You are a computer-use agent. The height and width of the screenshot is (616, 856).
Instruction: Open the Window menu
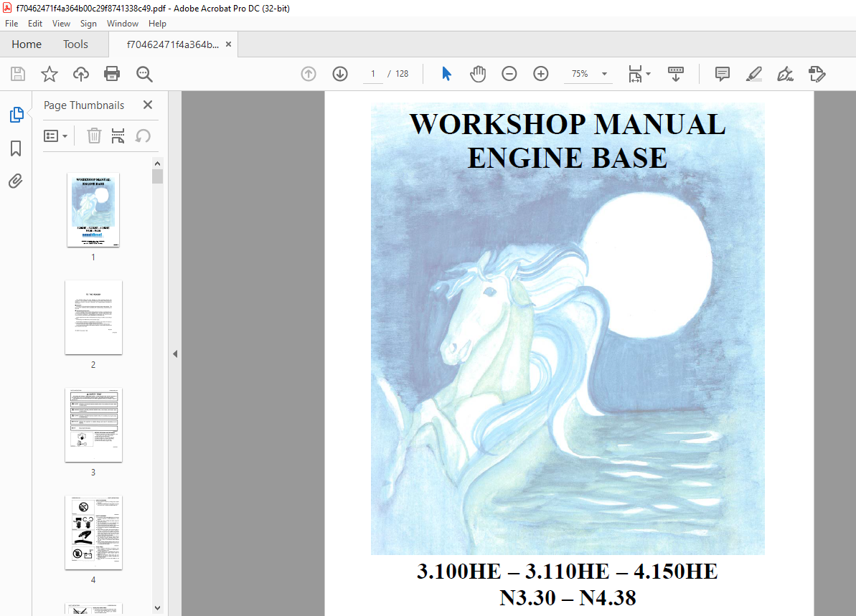point(122,24)
